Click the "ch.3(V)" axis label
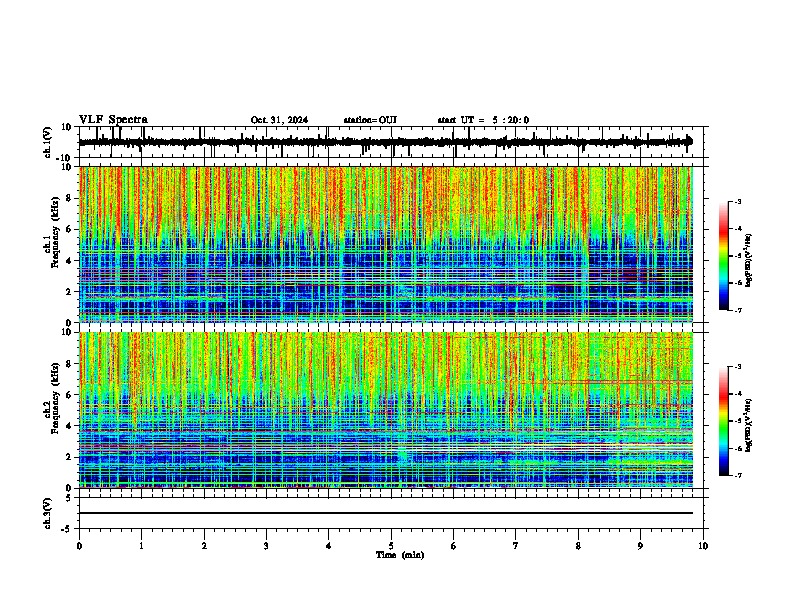 (x=48, y=513)
